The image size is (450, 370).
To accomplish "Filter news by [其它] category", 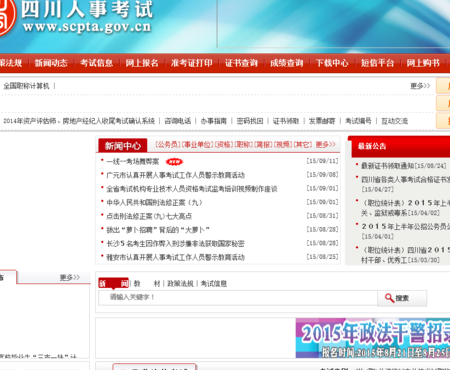I will pos(303,145).
